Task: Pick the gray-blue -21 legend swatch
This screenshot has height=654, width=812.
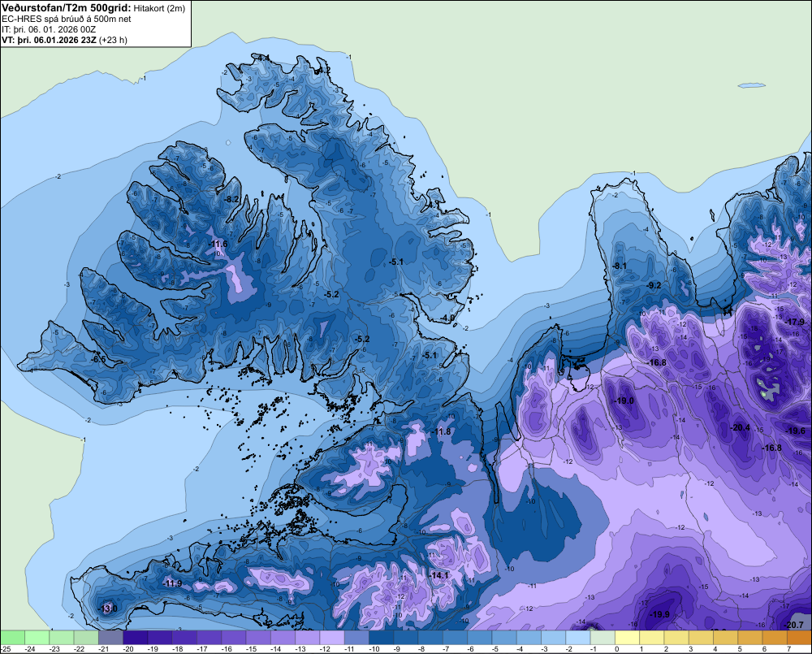Action: [110, 637]
